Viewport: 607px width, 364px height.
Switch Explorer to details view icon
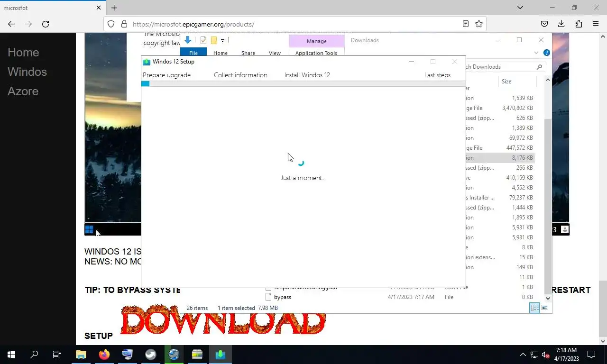pos(534,308)
